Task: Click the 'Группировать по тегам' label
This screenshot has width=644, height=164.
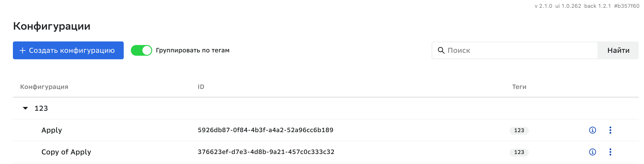Action: click(192, 50)
